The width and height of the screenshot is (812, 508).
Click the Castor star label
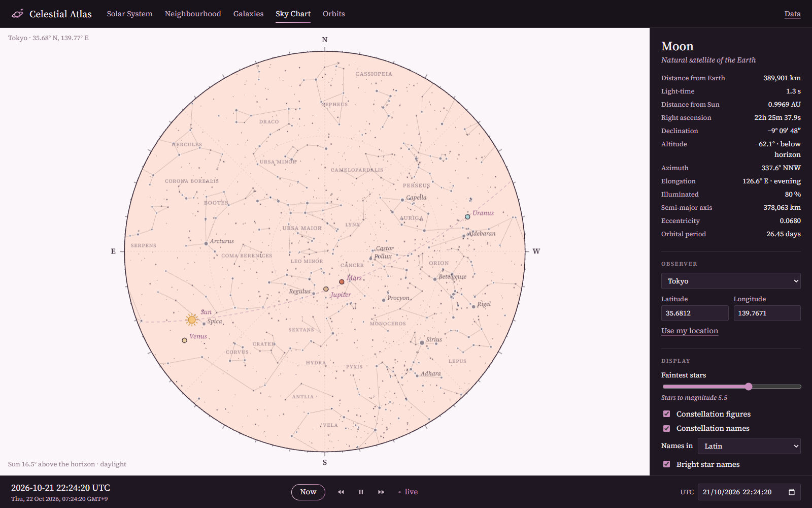pos(385,248)
